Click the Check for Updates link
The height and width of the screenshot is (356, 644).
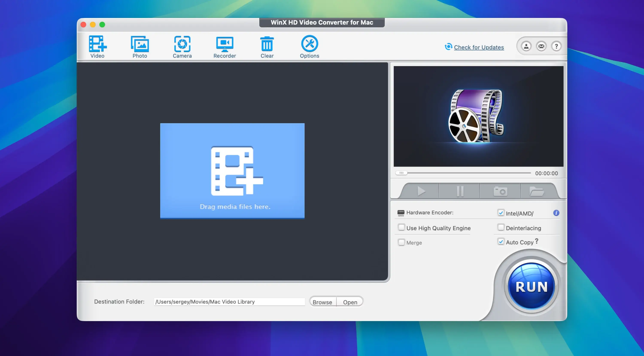tap(479, 47)
